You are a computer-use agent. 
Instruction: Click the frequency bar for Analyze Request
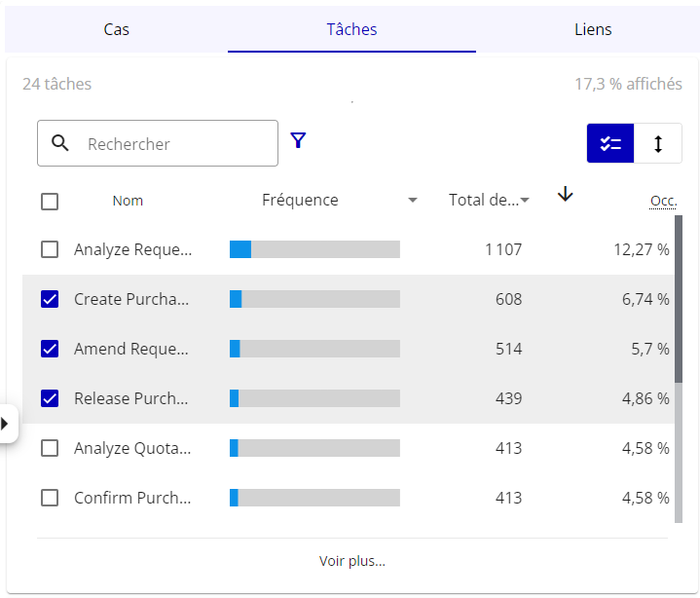click(314, 250)
